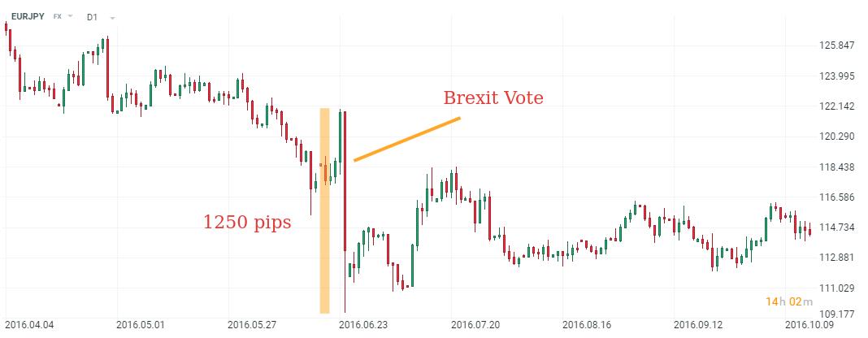Click the 2016.05.01 date on time axis

coord(142,324)
